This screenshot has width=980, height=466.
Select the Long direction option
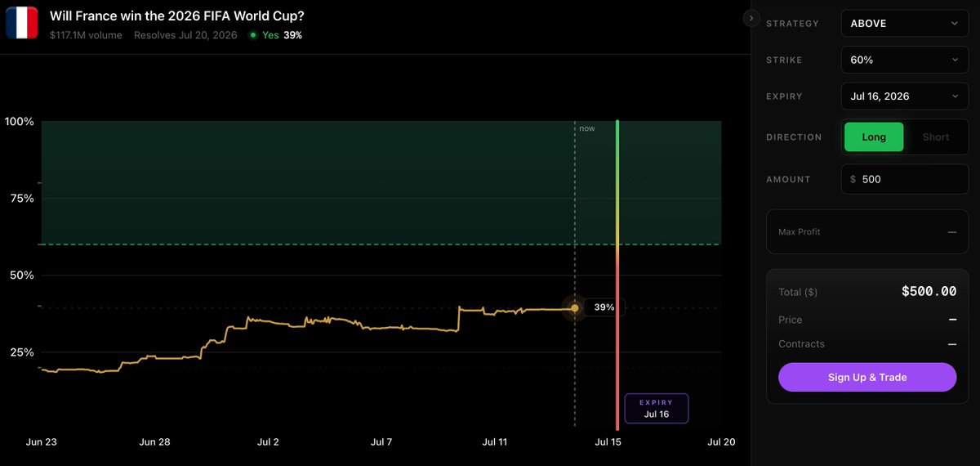tap(874, 137)
